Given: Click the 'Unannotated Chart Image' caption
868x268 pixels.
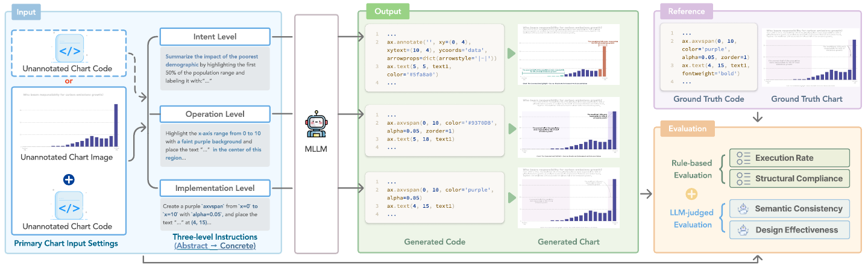Looking at the screenshot, I should tap(68, 157).
